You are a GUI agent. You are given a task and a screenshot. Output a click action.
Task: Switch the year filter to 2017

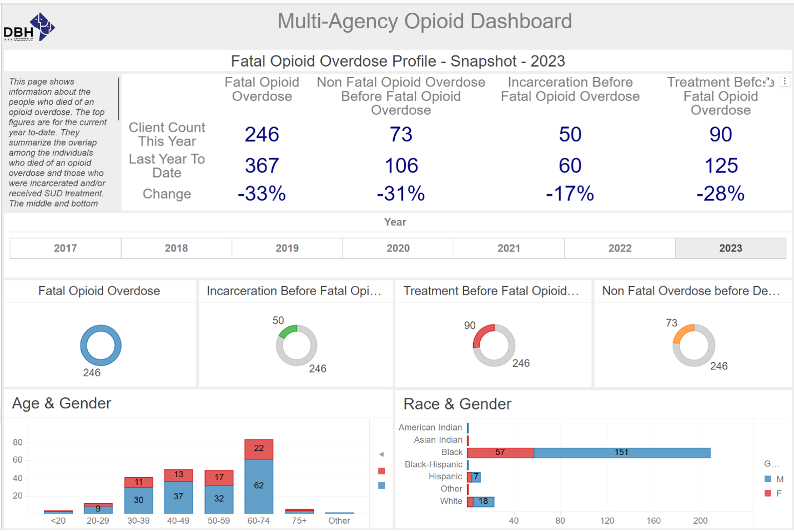pyautogui.click(x=65, y=248)
